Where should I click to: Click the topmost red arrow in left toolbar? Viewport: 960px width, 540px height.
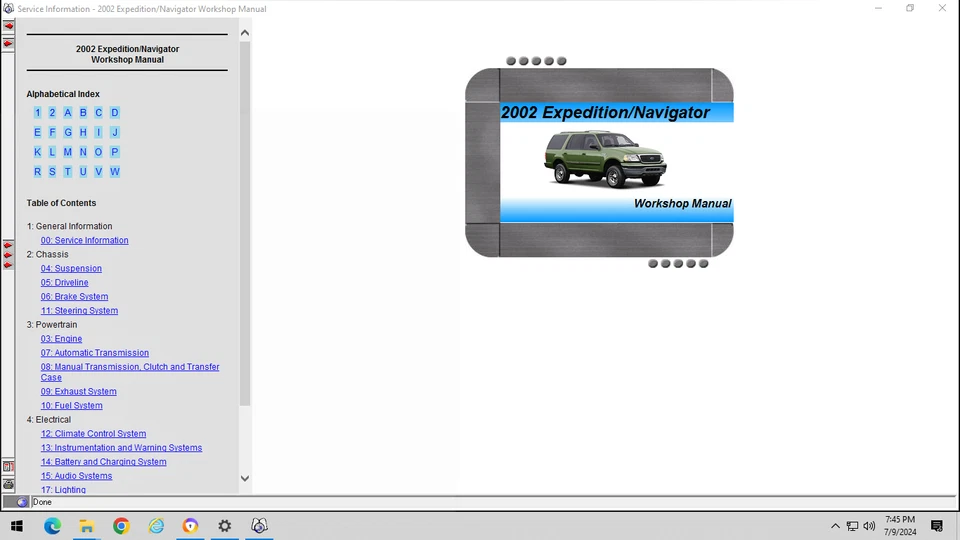click(8, 26)
